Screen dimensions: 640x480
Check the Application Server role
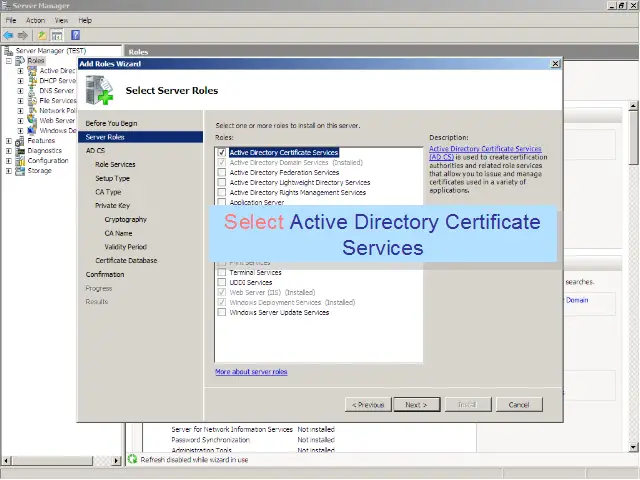point(222,202)
